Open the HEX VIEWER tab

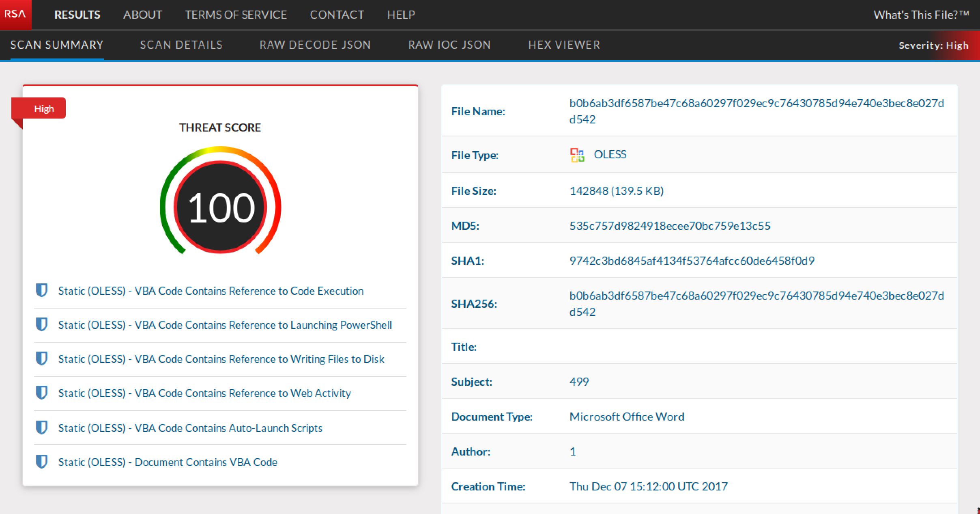[564, 45]
